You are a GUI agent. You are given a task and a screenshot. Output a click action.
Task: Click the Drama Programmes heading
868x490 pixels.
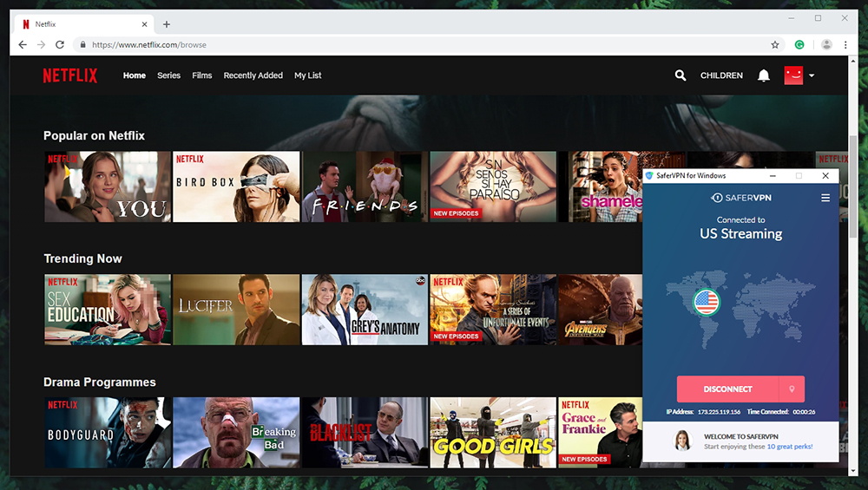point(100,382)
